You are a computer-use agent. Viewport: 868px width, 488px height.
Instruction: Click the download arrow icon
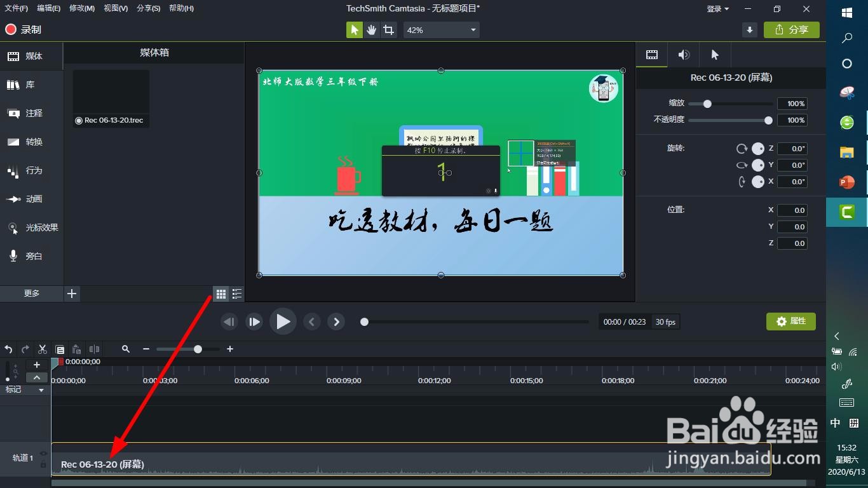pos(750,30)
